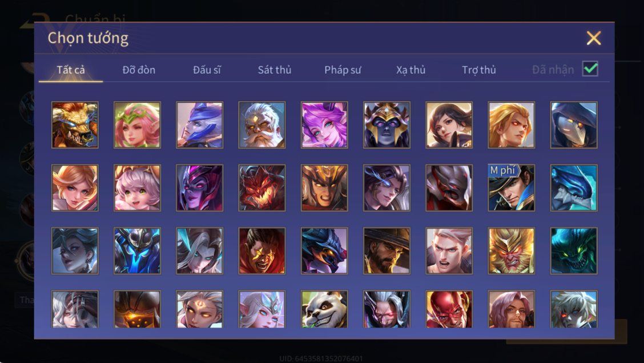Screen dimensions: 644x363
Task: Select the straw-hat bearded hero
Action: (x=387, y=251)
